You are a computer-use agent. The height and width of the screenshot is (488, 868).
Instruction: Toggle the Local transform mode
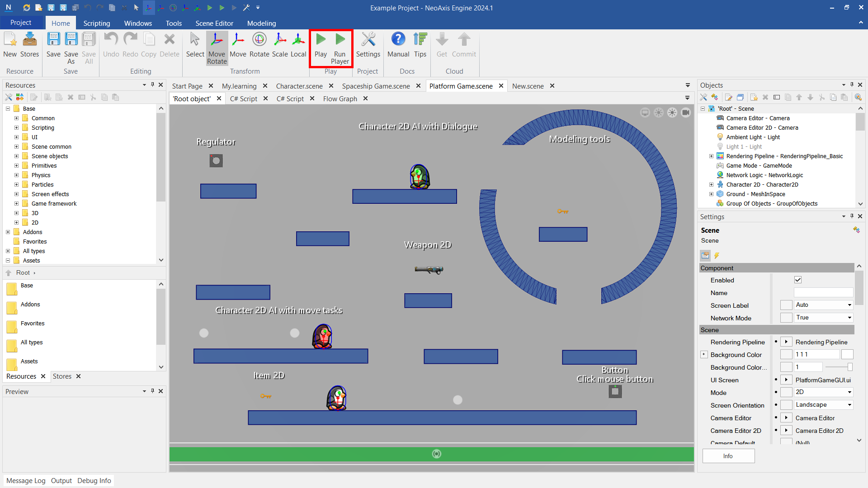click(x=298, y=40)
